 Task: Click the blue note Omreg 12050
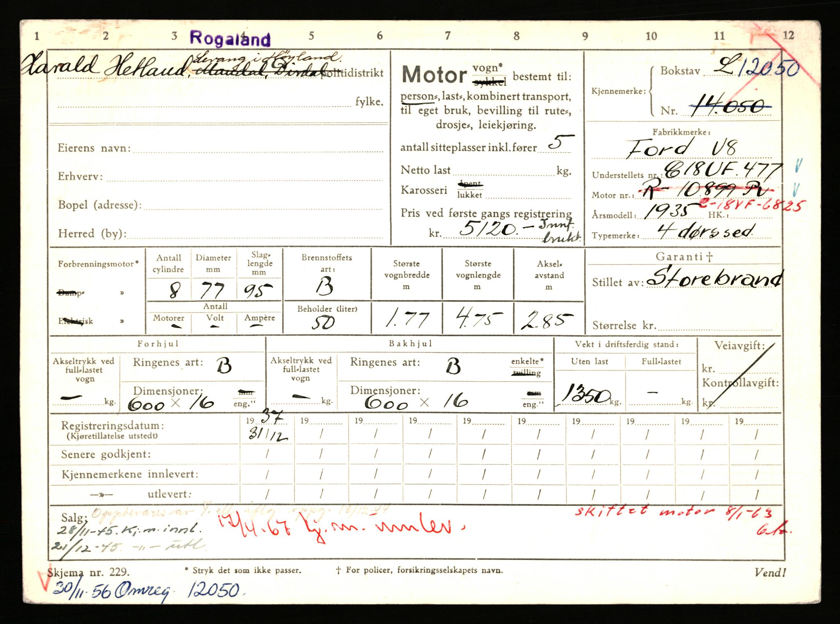tap(149, 591)
